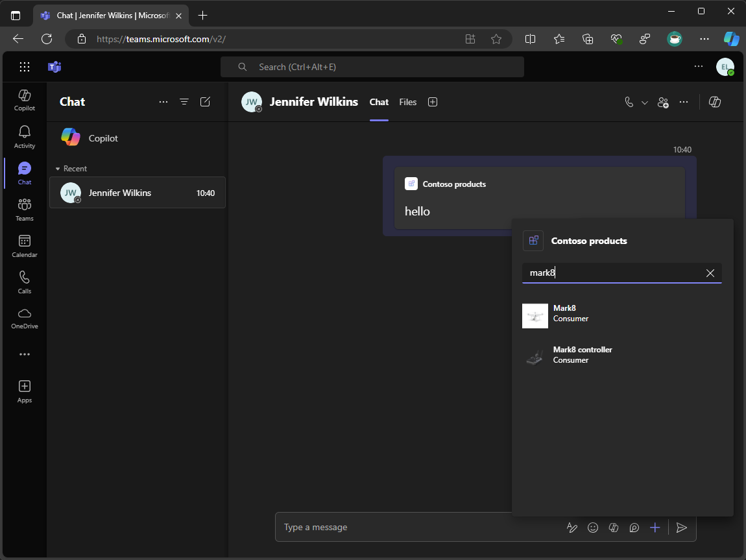Click the Mark8 drone thumbnail
The width and height of the screenshot is (746, 560).
pyautogui.click(x=535, y=316)
